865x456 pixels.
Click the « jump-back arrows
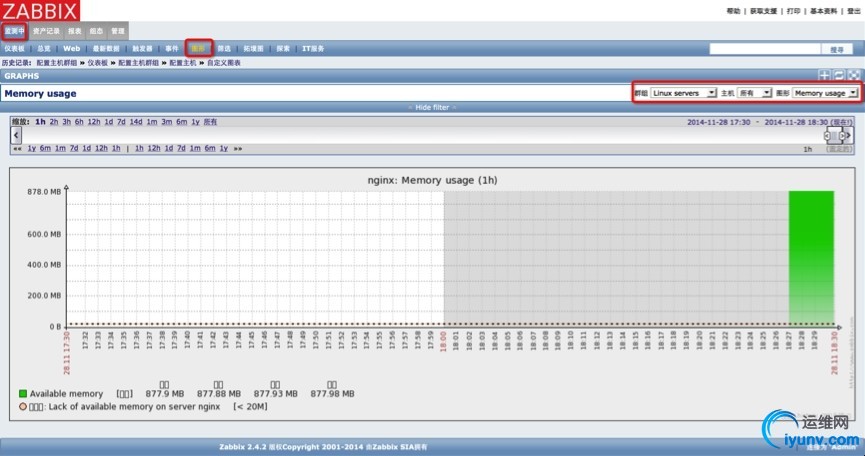pos(18,148)
